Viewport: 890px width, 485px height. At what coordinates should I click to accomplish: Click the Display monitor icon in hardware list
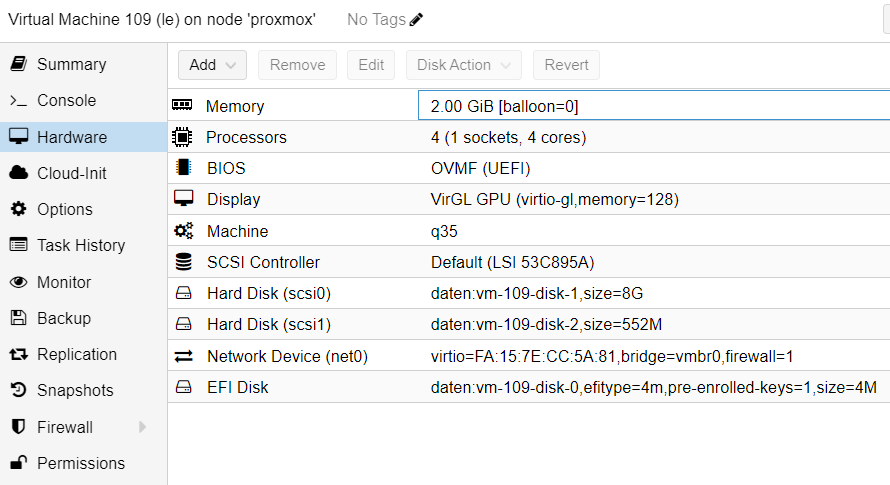(x=183, y=199)
